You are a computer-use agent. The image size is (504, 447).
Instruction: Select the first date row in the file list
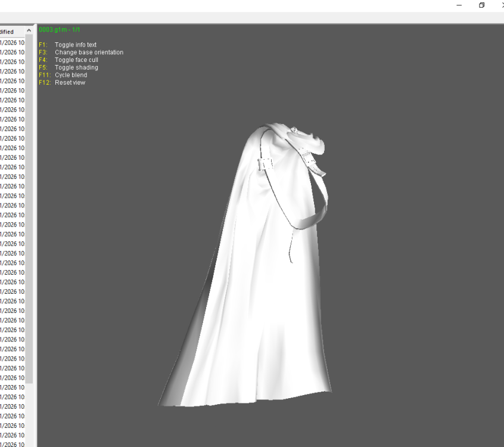13,43
